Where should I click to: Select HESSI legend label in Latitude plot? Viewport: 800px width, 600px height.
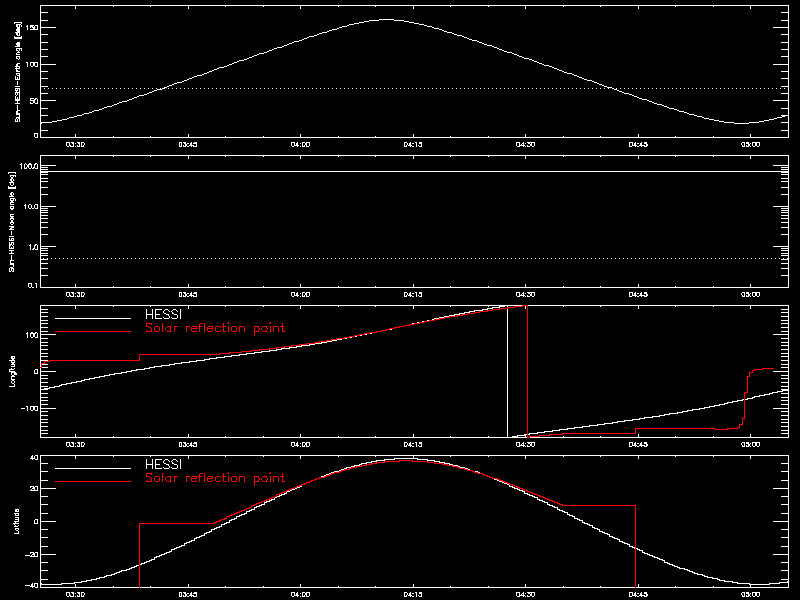point(163,464)
